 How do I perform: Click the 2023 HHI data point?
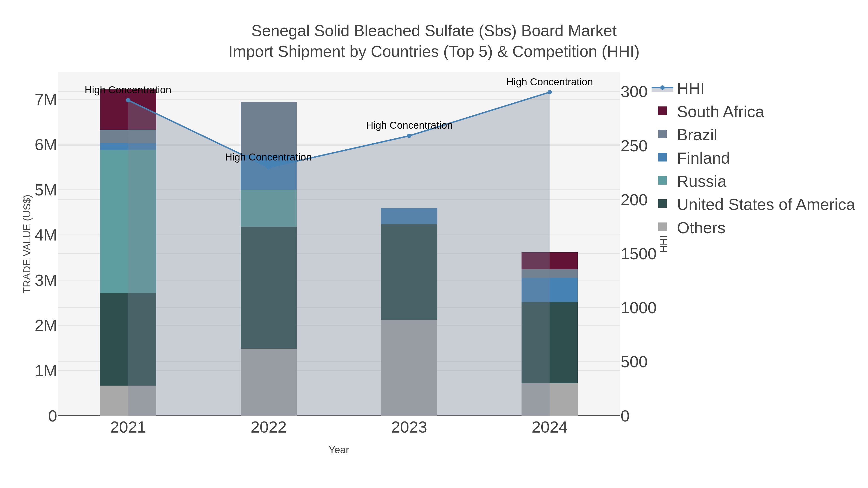click(409, 136)
